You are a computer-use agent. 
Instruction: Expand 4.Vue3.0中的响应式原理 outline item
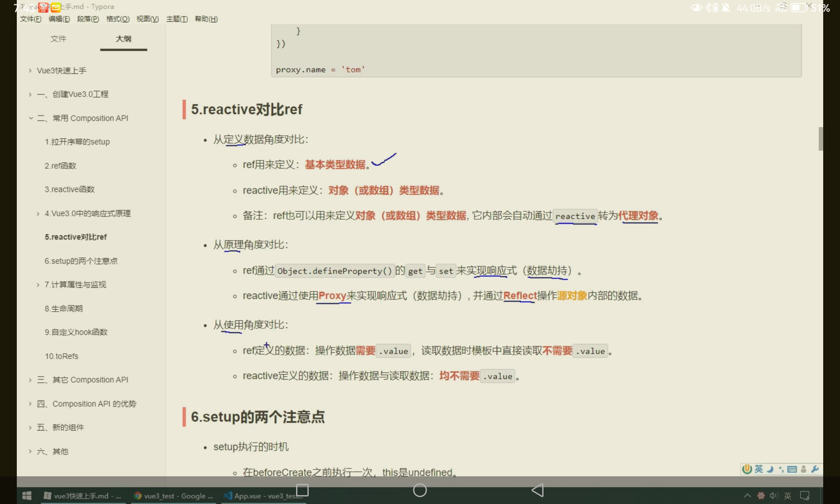click(38, 214)
